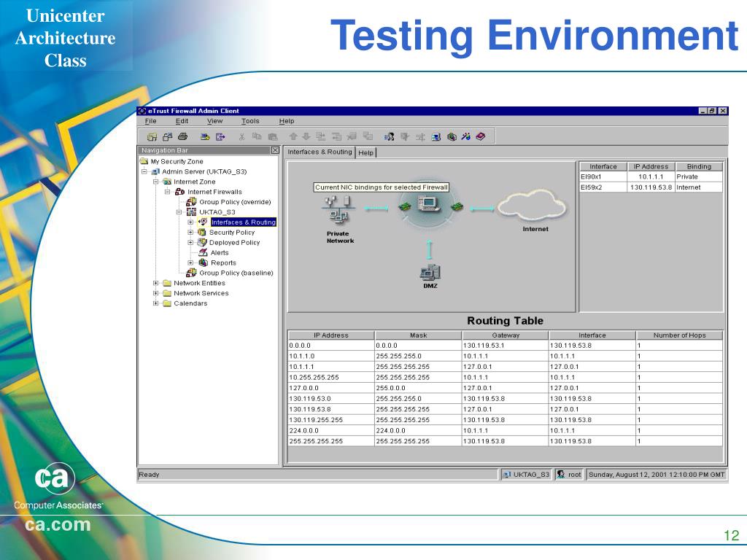This screenshot has width=747, height=560.
Task: Open the View menu
Action: tap(215, 121)
